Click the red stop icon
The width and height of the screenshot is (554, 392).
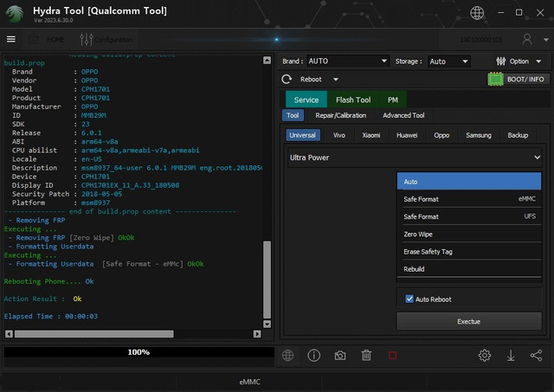pyautogui.click(x=392, y=356)
